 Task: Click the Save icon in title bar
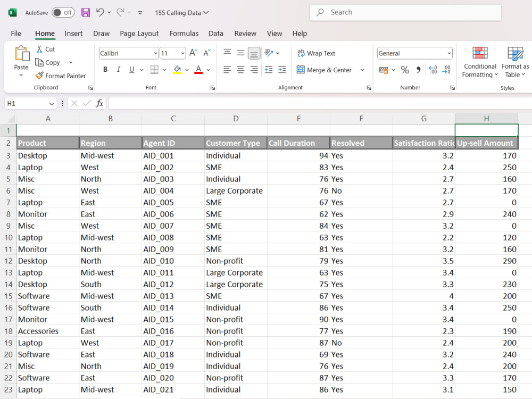pyautogui.click(x=86, y=13)
